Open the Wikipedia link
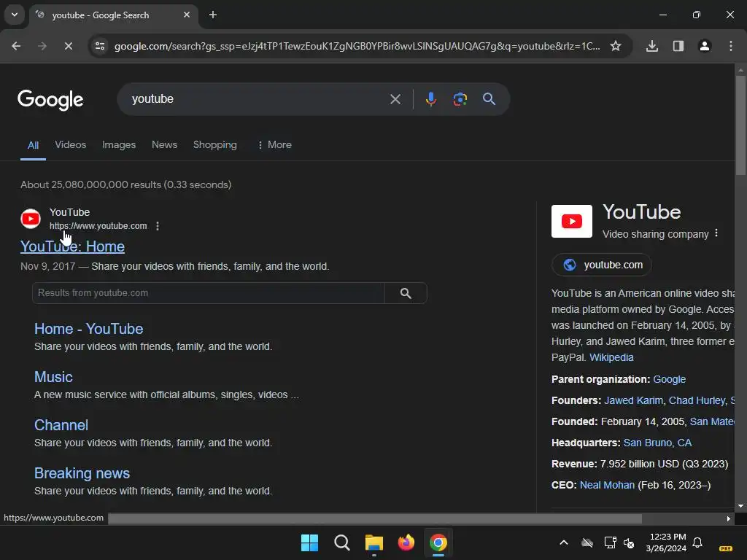The width and height of the screenshot is (747, 560). pyautogui.click(x=611, y=357)
